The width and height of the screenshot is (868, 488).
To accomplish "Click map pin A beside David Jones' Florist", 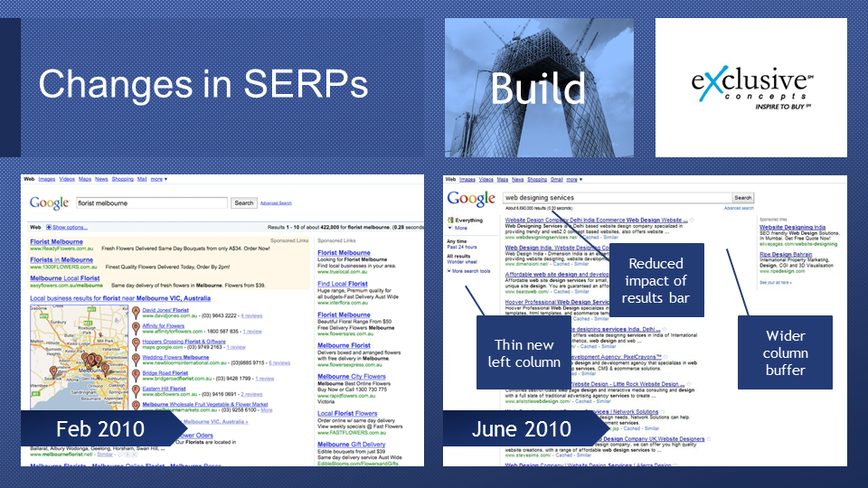I will (x=136, y=313).
